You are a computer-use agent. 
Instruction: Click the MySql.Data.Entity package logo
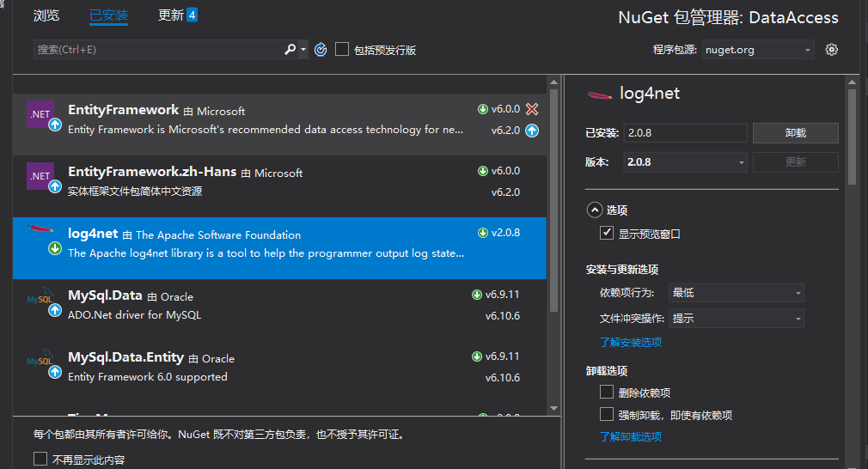pos(40,358)
